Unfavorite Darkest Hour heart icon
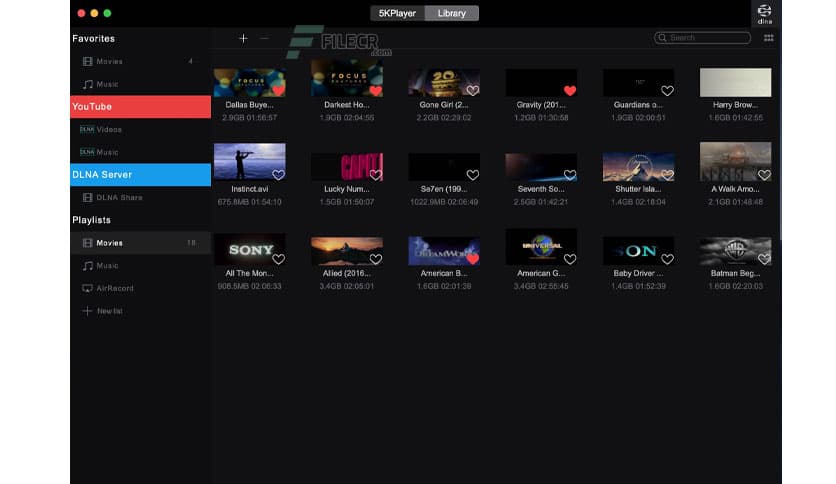This screenshot has width=836, height=484. (375, 91)
